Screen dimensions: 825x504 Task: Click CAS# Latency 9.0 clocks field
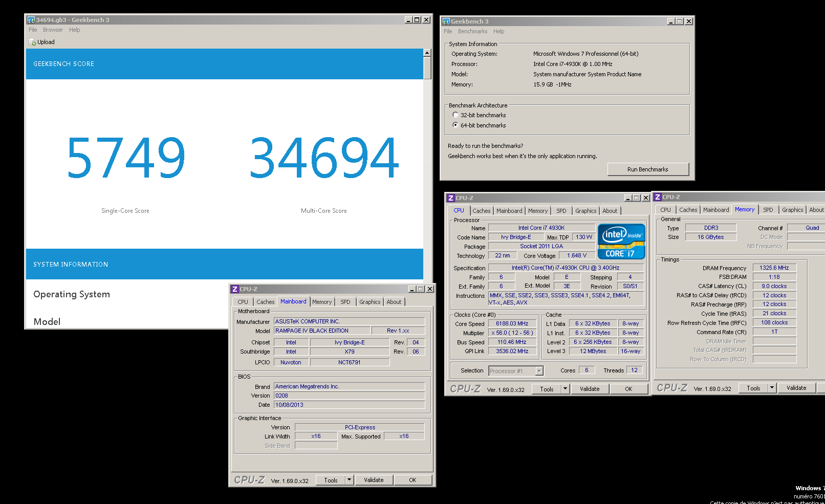pos(774,286)
